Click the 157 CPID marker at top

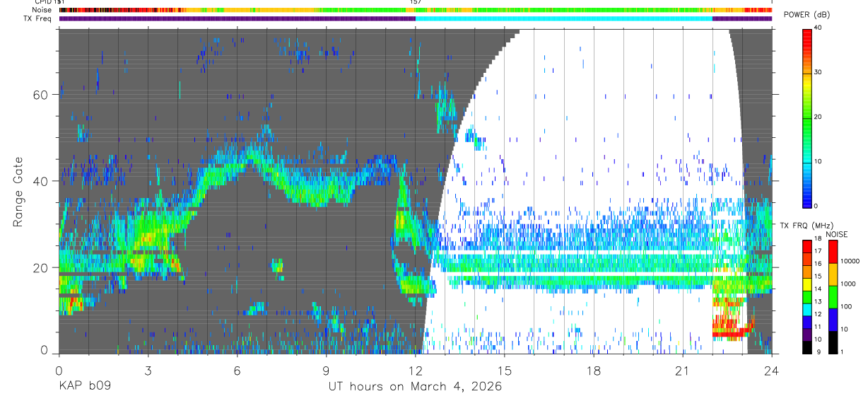click(416, 3)
